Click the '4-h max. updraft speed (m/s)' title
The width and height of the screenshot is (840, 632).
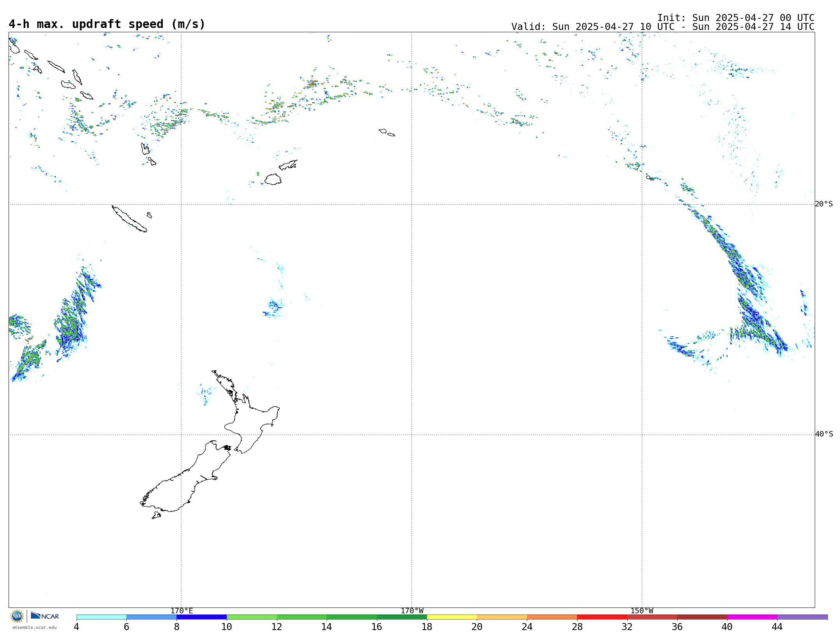pyautogui.click(x=107, y=24)
